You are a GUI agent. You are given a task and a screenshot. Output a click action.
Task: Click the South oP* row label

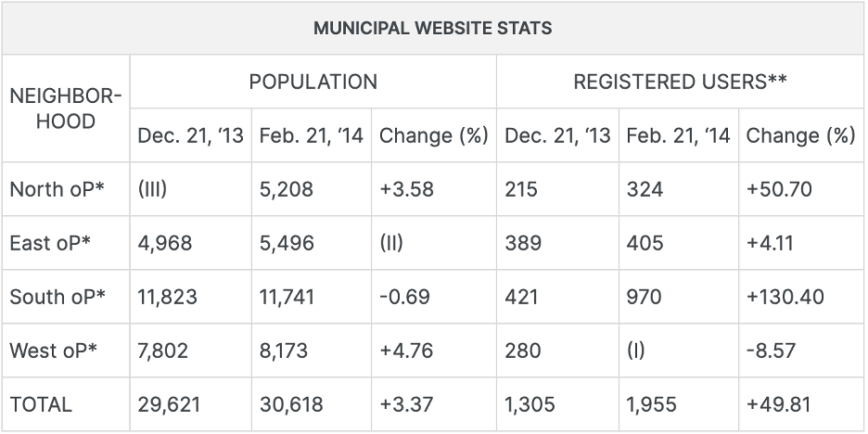[x=57, y=297]
